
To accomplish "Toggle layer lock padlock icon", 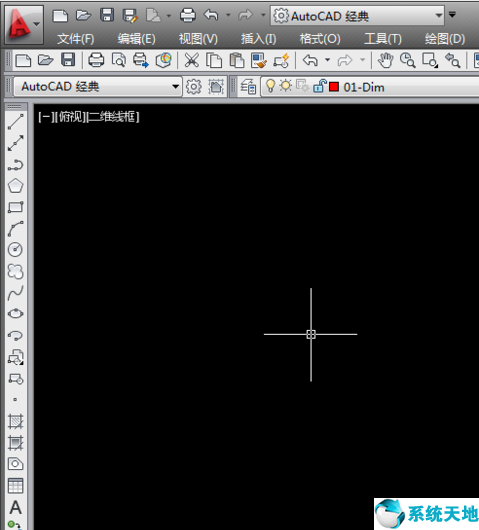I will coord(319,86).
